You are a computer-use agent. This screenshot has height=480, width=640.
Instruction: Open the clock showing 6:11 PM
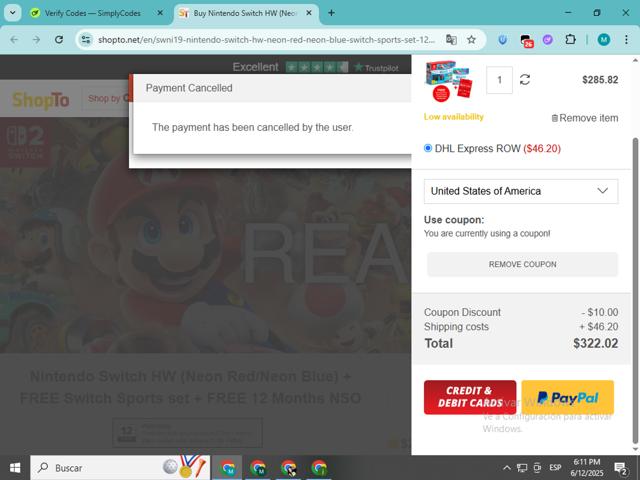tap(587, 468)
